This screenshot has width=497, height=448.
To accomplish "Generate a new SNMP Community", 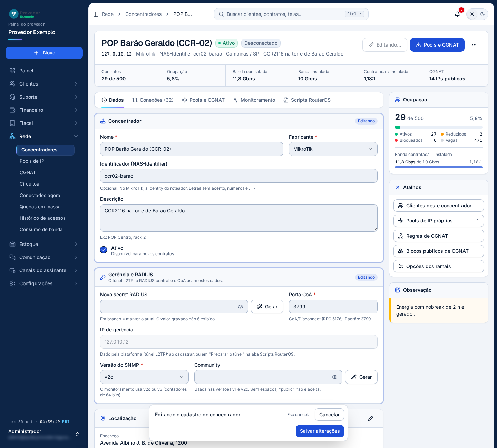I will [361, 377].
